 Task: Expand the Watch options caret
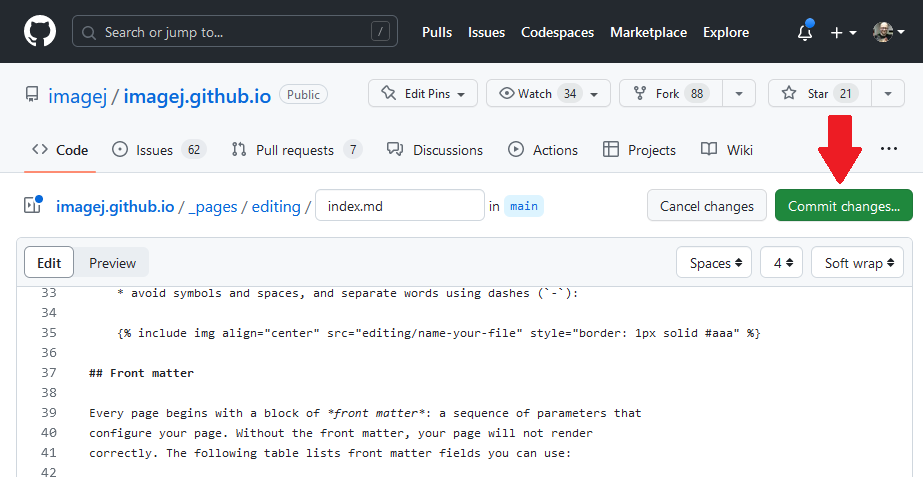pos(595,94)
